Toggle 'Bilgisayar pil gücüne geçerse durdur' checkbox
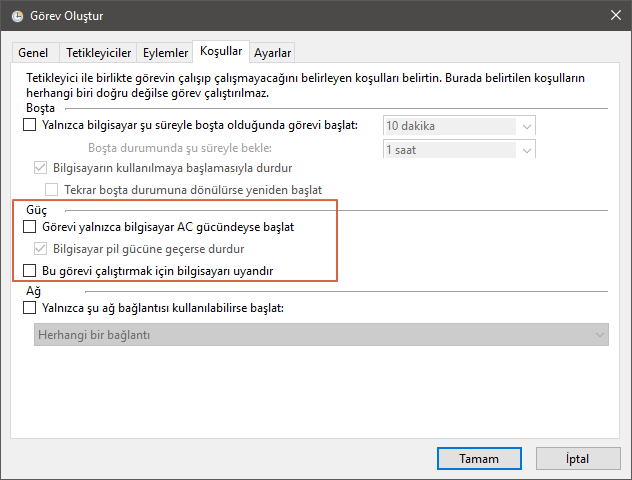This screenshot has height=480, width=632. pyautogui.click(x=40, y=249)
